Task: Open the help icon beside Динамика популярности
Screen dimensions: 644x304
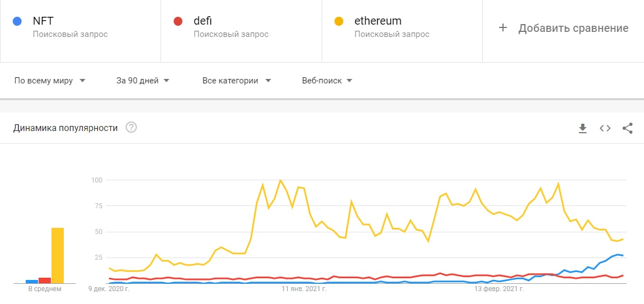Action: pos(131,128)
